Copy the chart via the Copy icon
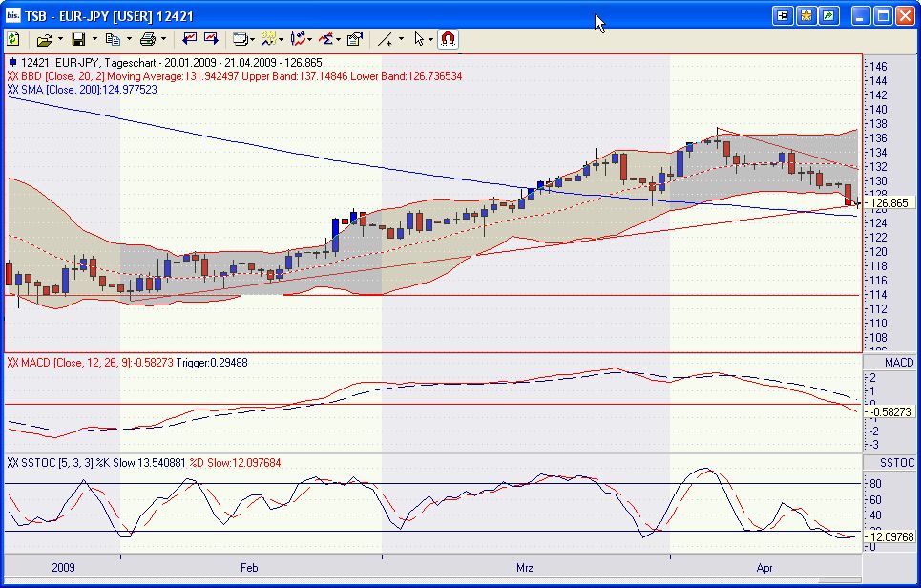Viewport: 921px width, 588px height. (115, 39)
